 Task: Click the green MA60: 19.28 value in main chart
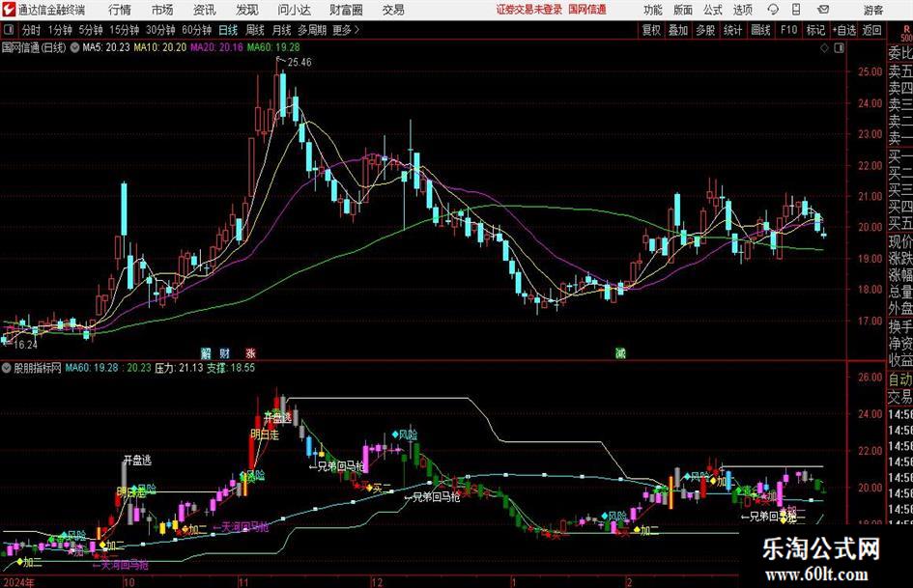click(273, 47)
